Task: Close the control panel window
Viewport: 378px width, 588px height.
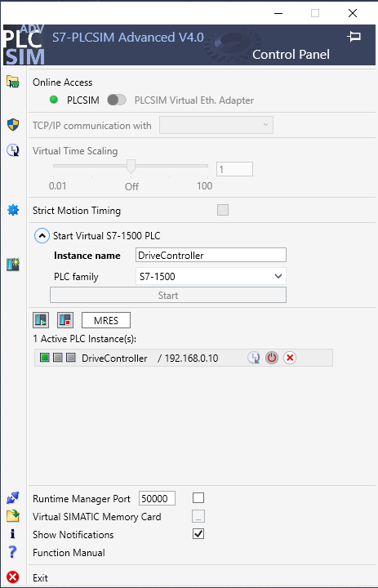Action: click(353, 13)
